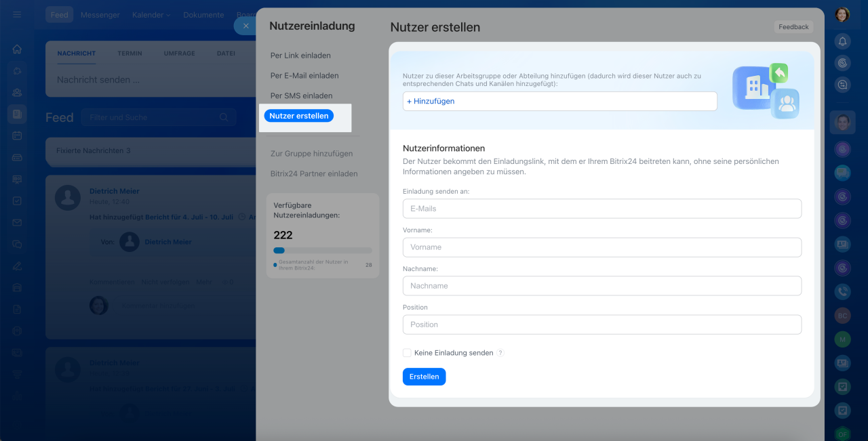Click the Erstellen button

(x=424, y=377)
